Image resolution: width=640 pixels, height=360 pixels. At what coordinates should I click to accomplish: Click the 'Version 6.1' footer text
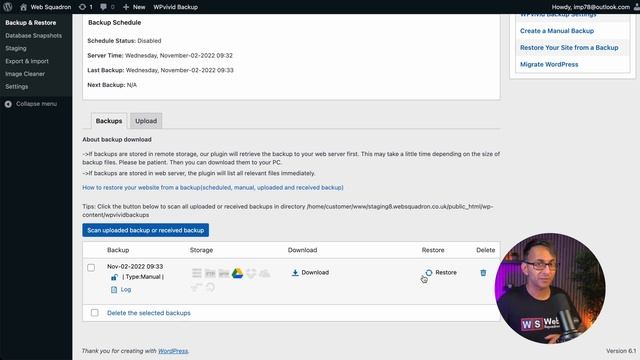[x=621, y=351]
